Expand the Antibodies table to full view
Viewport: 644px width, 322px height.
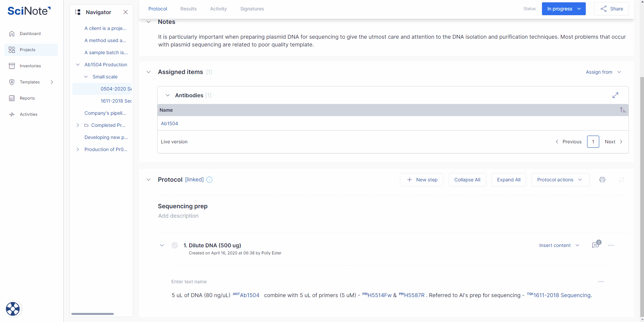[x=615, y=95]
